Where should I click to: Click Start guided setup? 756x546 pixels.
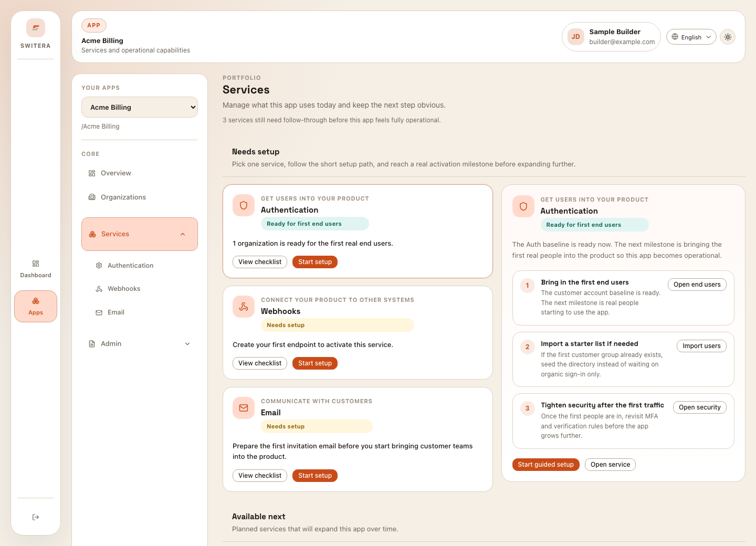coord(546,465)
